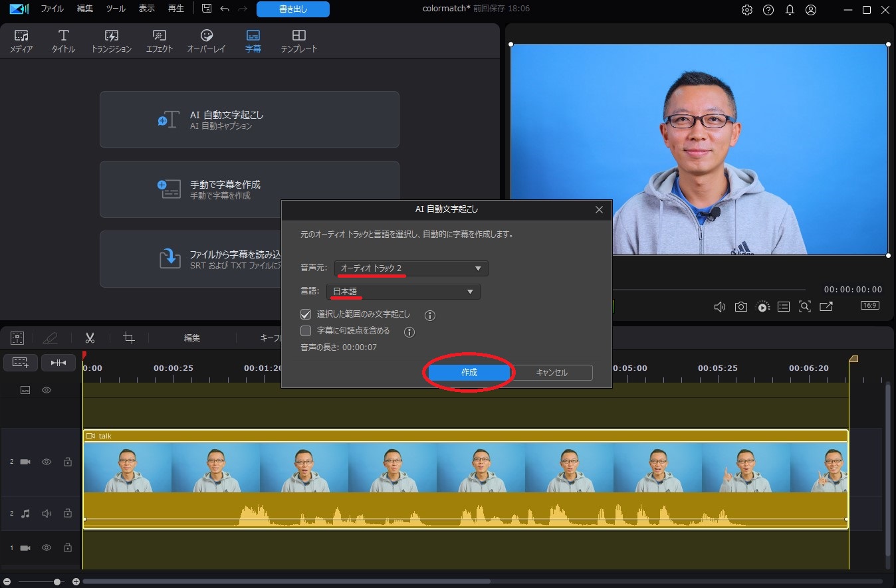Click the 作成 button to create subtitles

tap(469, 373)
